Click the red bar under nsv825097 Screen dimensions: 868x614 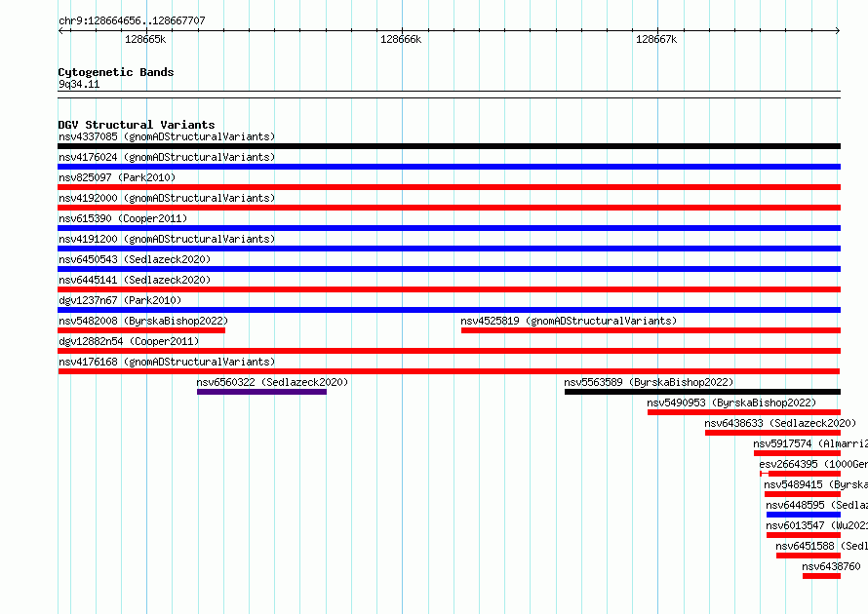point(449,187)
